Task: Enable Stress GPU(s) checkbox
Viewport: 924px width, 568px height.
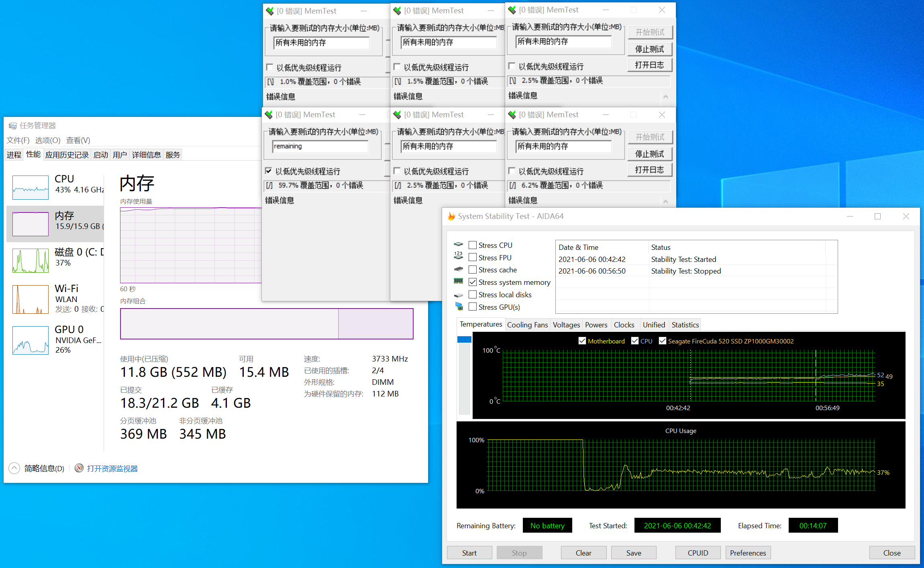Action: 473,307
